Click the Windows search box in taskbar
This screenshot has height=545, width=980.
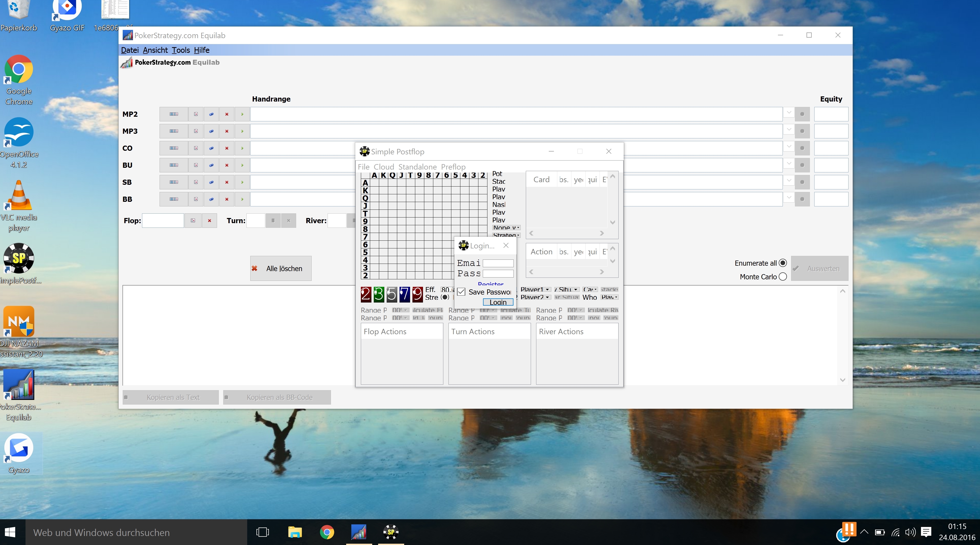click(136, 532)
